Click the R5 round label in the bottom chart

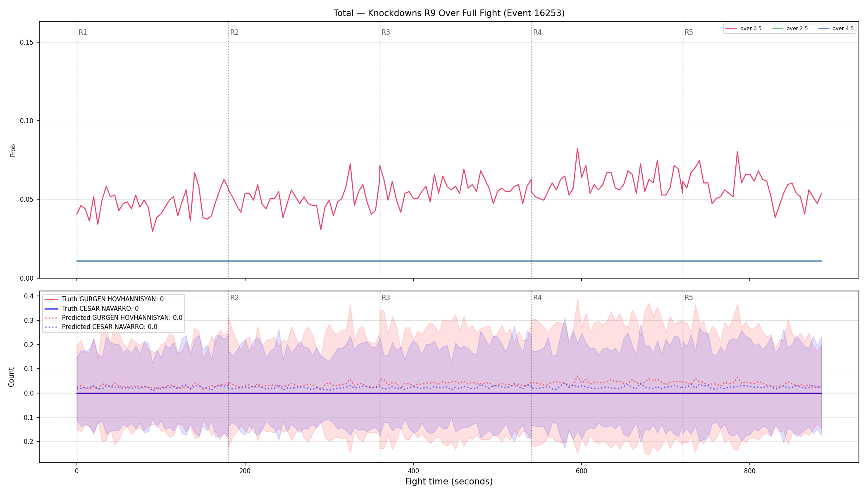coord(689,298)
